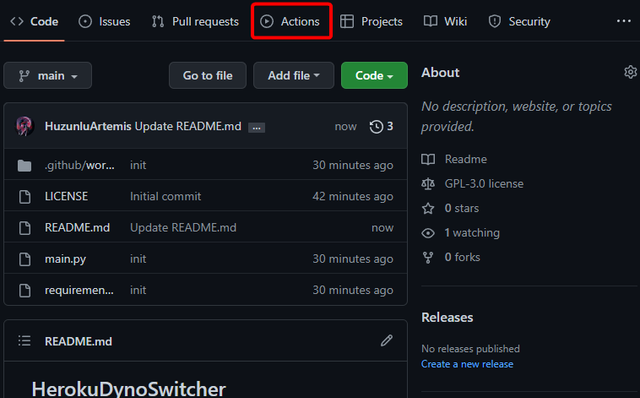This screenshot has width=640, height=398.
Task: Click the README.md title in readme header
Action: click(x=78, y=341)
